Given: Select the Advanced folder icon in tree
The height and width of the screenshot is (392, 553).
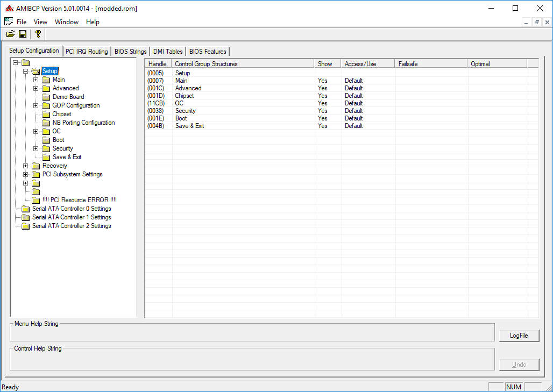Looking at the screenshot, I should [x=46, y=89].
